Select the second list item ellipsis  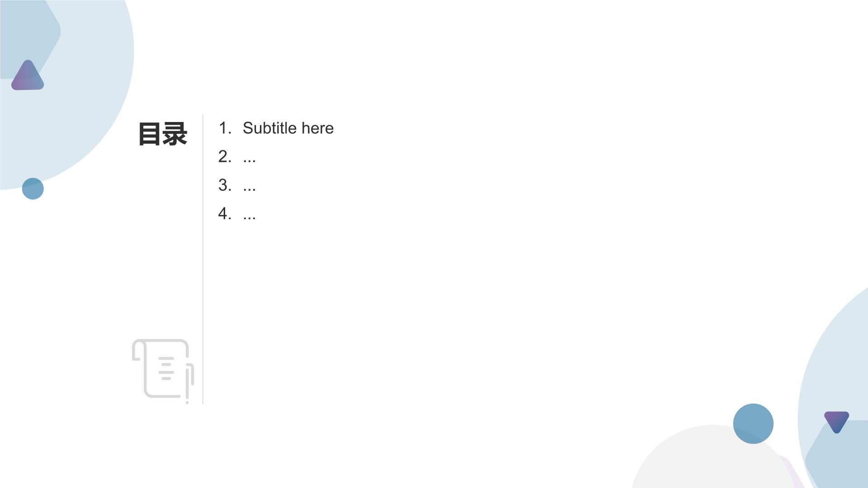pyautogui.click(x=249, y=158)
